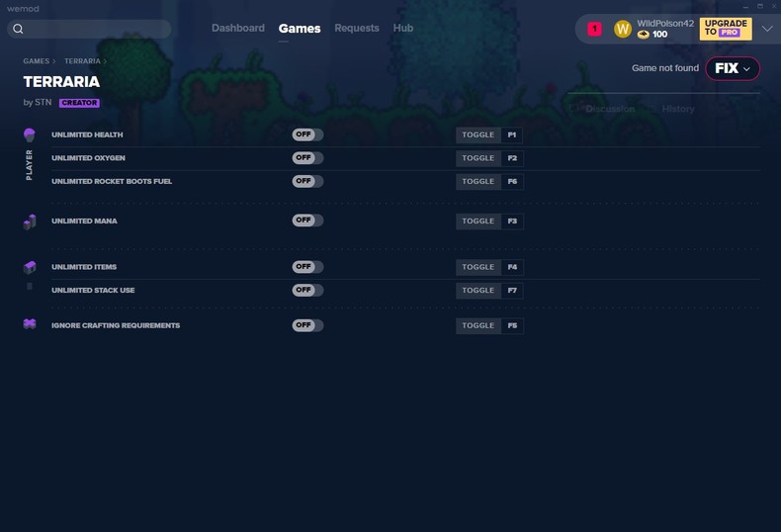Click the Unlimited Items label
The width and height of the screenshot is (781, 532).
[x=84, y=267]
